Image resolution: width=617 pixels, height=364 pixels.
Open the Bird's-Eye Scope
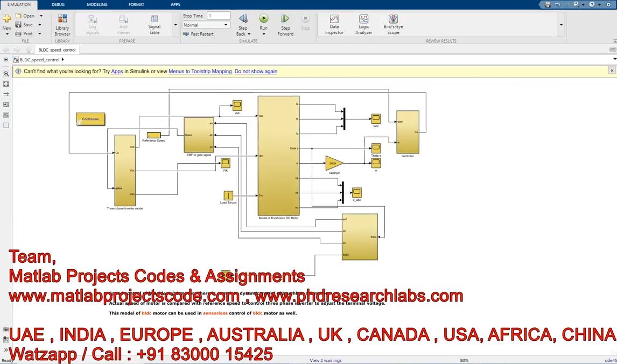393,24
